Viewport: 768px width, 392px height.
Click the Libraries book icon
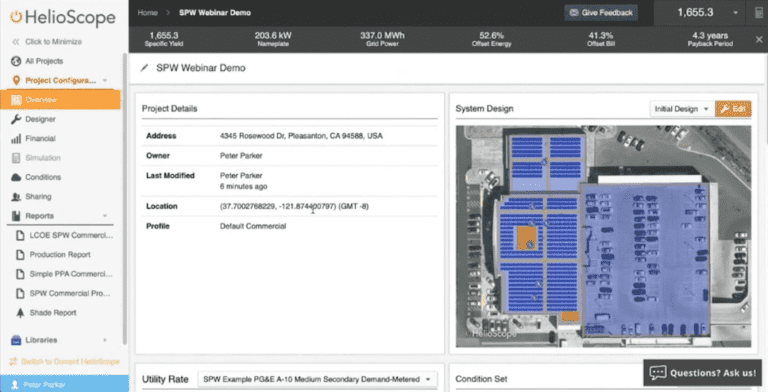(16, 340)
